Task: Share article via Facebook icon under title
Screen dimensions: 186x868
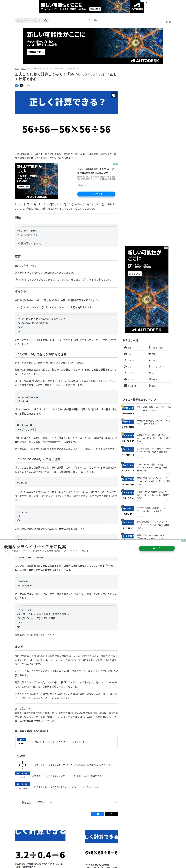Action: pyautogui.click(x=17, y=86)
